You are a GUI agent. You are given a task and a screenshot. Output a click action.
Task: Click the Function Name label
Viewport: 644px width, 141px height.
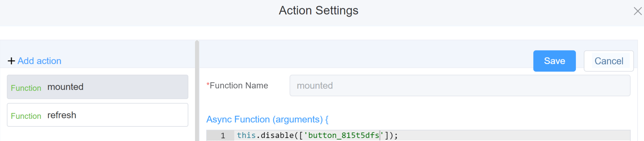pyautogui.click(x=239, y=86)
